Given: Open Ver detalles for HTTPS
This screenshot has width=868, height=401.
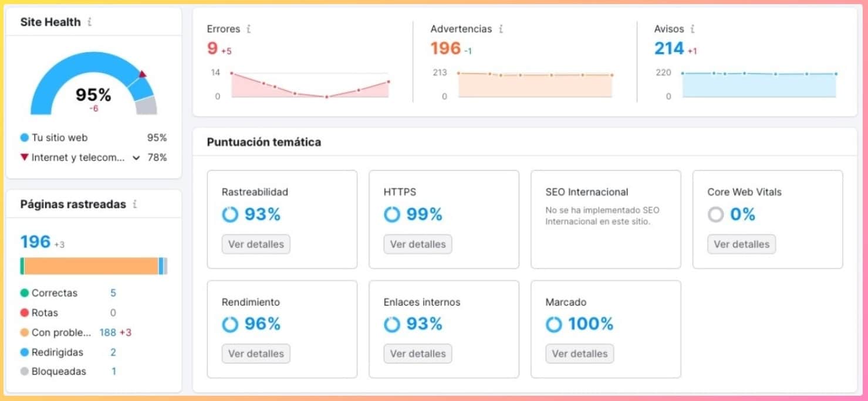Looking at the screenshot, I should [x=417, y=244].
